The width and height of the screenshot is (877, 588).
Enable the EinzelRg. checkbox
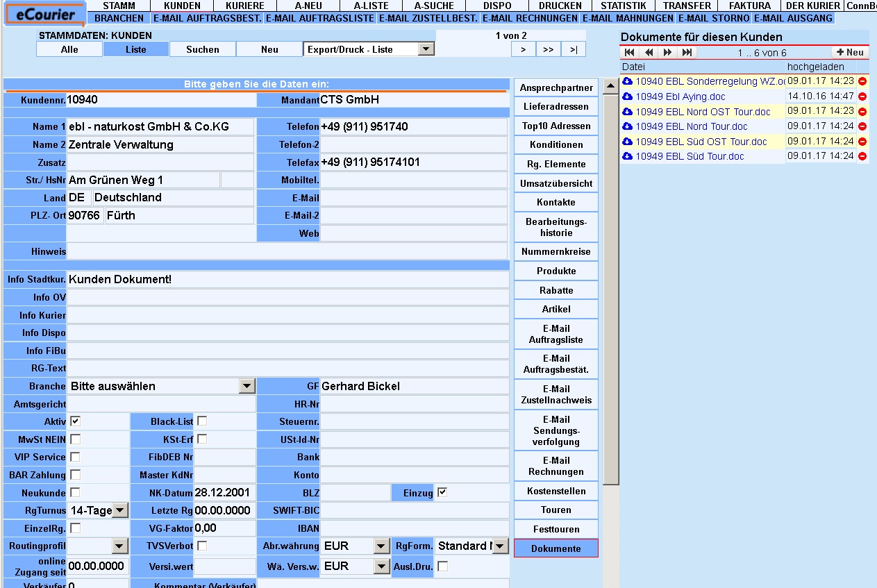click(75, 528)
